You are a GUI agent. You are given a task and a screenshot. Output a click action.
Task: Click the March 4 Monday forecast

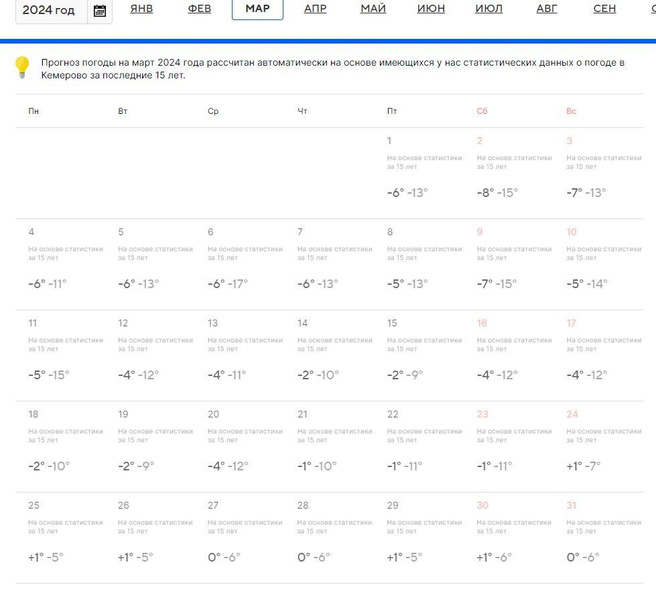pyautogui.click(x=66, y=263)
